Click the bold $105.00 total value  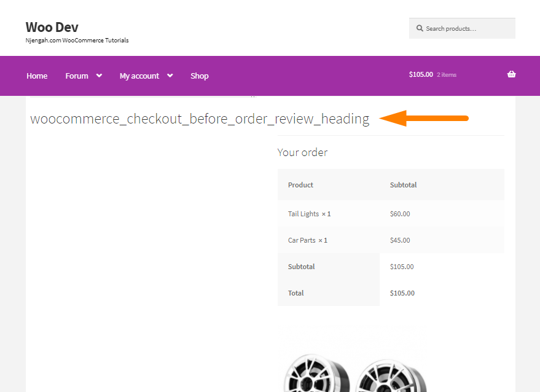pyautogui.click(x=402, y=293)
